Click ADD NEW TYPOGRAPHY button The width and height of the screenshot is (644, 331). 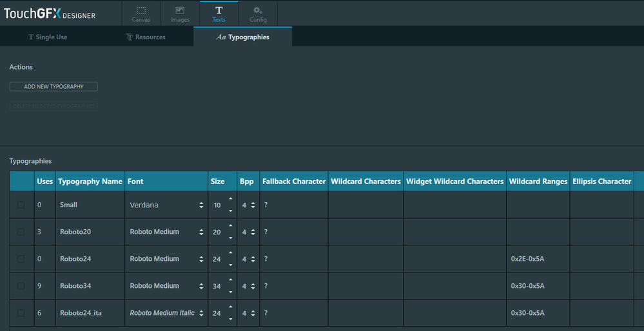54,86
